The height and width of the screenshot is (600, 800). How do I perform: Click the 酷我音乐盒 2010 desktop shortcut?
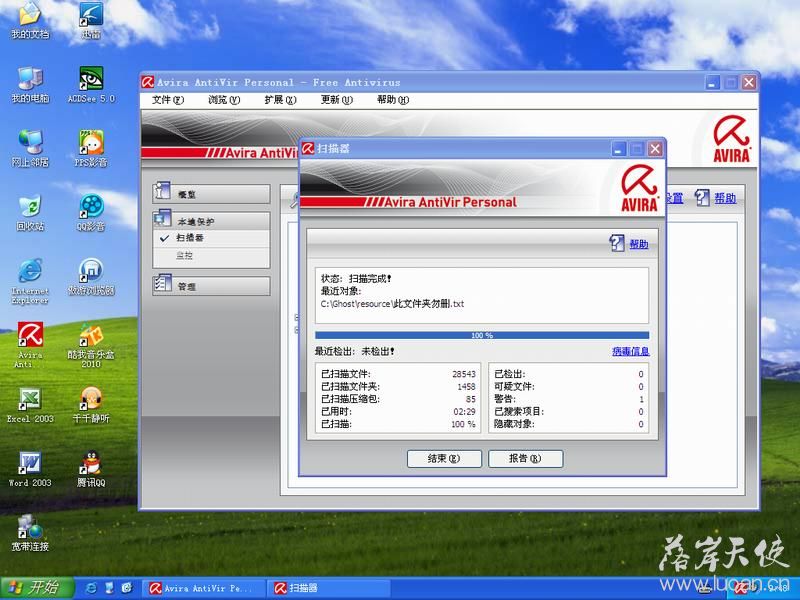point(91,345)
